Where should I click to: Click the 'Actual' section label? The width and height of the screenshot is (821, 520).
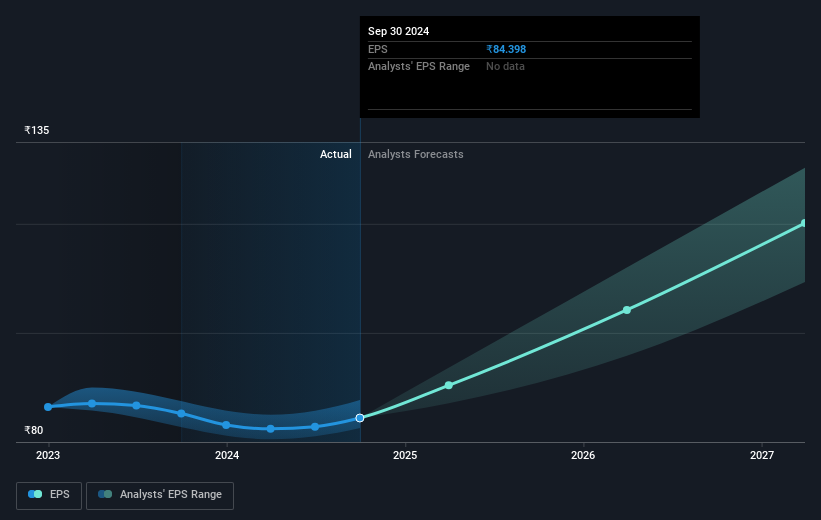[336, 154]
